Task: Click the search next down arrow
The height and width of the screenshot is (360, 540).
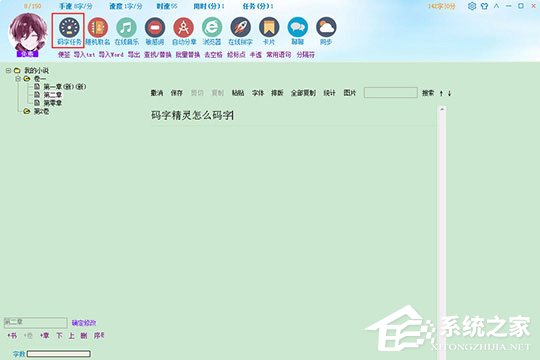Action: 449,93
